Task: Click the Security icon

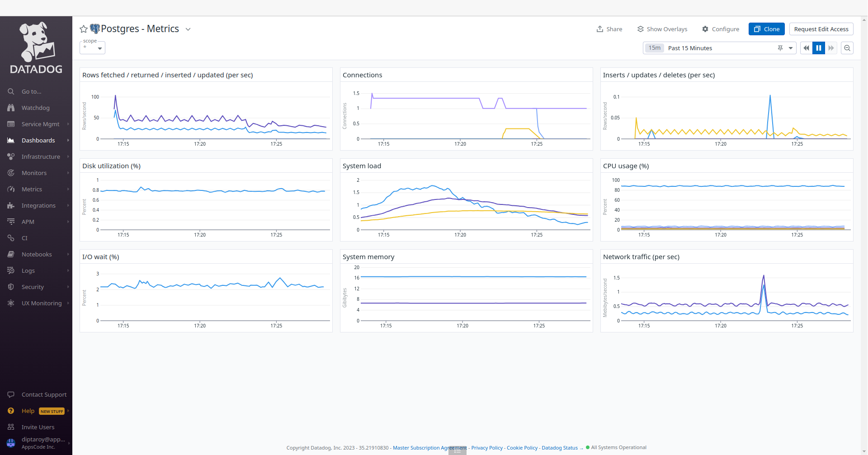Action: (11, 287)
